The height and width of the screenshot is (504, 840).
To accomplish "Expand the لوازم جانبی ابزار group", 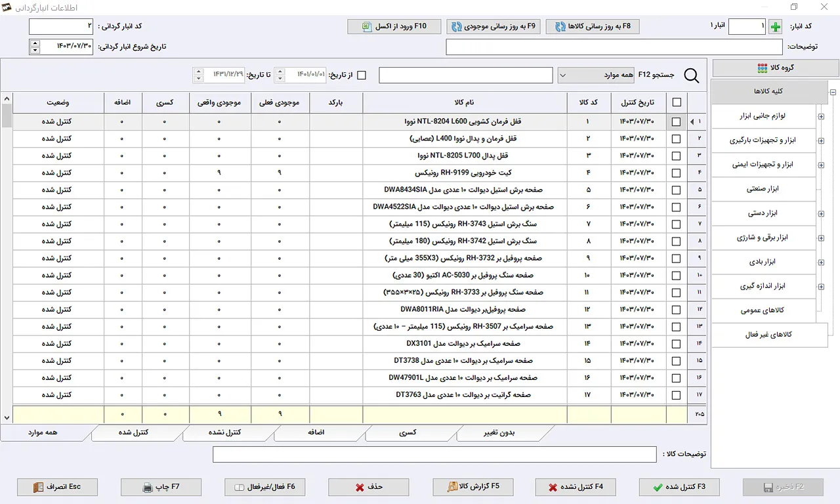I will point(821,117).
